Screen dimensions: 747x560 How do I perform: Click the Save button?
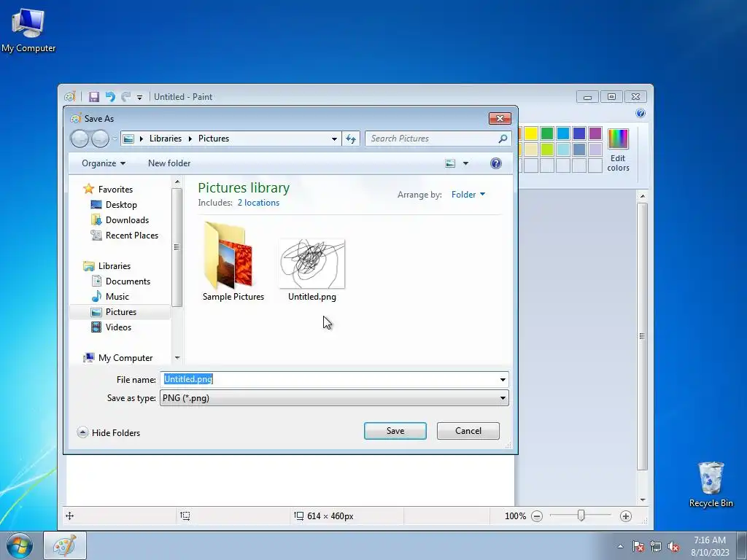(395, 431)
